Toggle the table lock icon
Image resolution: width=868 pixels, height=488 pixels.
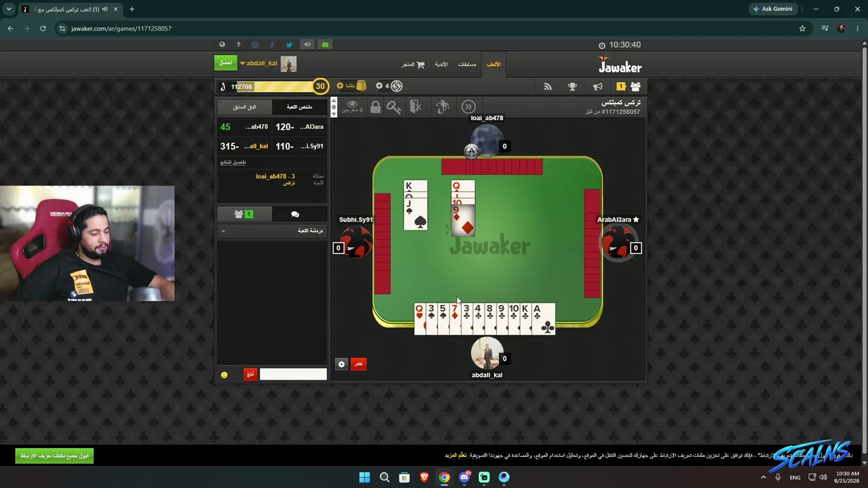(x=375, y=107)
